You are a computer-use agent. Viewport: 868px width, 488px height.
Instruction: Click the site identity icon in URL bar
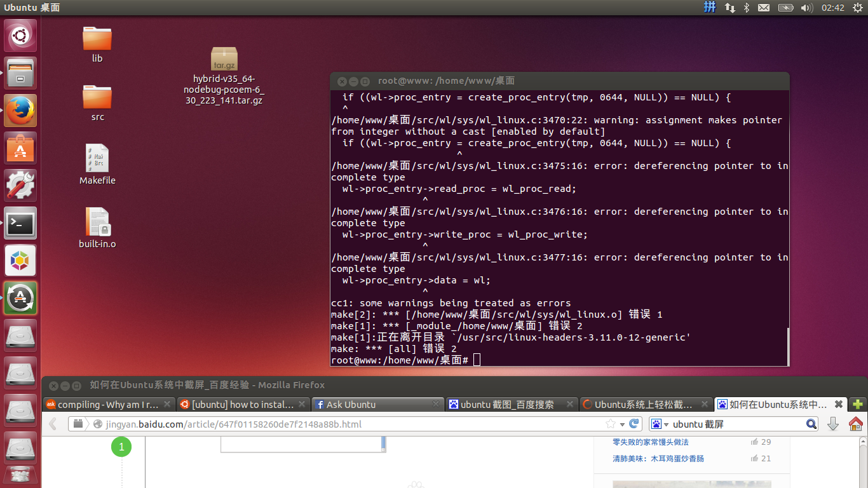(98, 424)
